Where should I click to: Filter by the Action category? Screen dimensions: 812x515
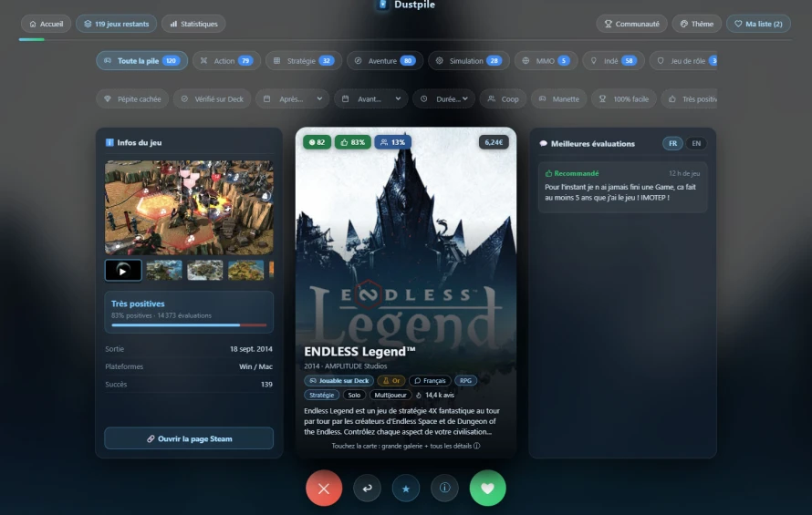226,60
